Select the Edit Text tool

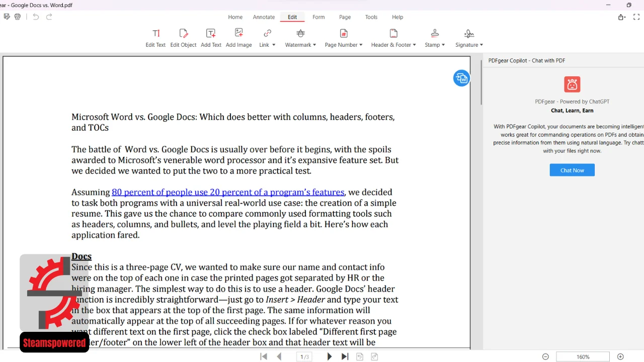click(x=155, y=38)
